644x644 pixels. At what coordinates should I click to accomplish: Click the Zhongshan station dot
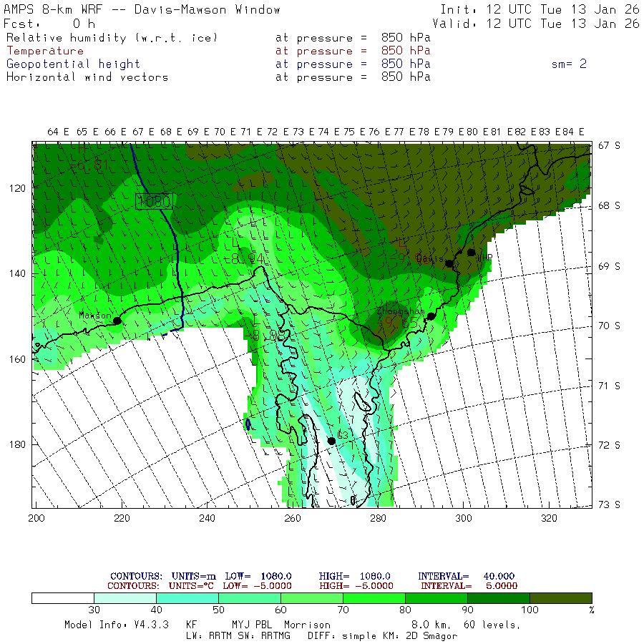pos(431,316)
